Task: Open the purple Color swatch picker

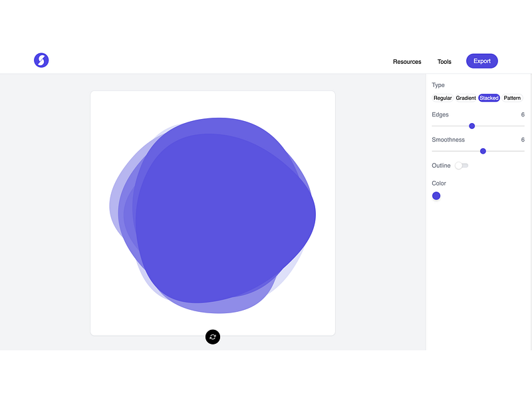Action: click(x=436, y=196)
